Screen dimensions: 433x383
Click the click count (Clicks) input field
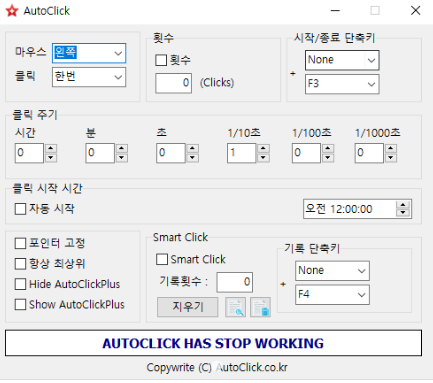[x=173, y=83]
